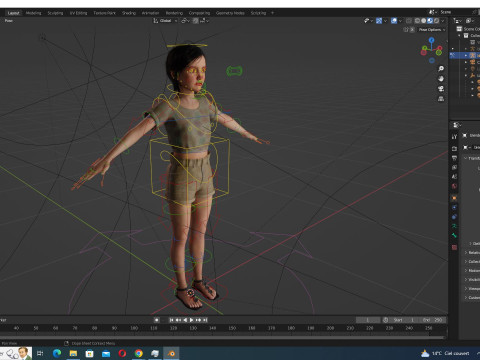Image resolution: width=480 pixels, height=360 pixels.
Task: Click frame 100 on the timeline ruler
Action: click(x=134, y=328)
